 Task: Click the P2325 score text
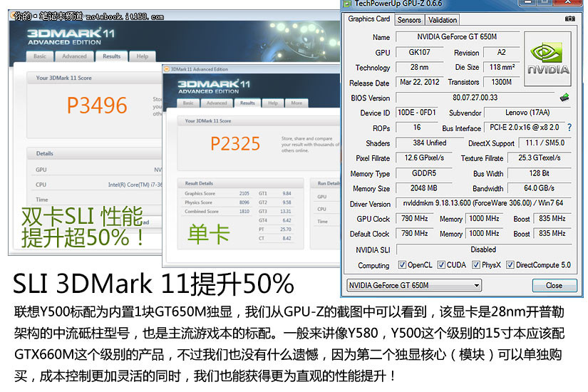[x=235, y=144]
